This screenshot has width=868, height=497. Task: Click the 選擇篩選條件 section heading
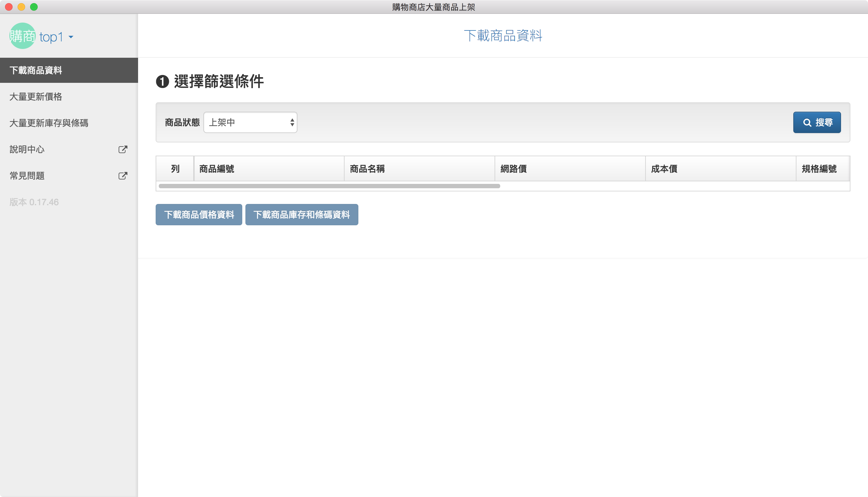[x=219, y=81]
